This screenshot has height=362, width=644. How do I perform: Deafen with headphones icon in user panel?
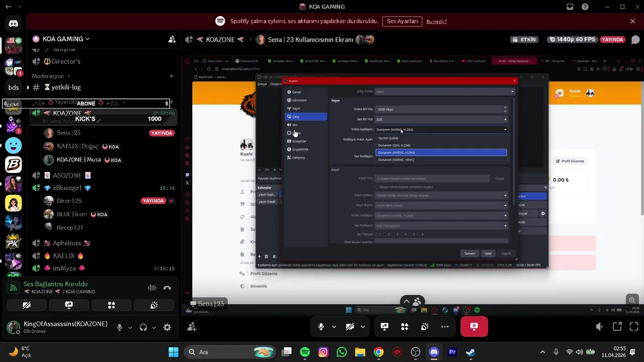coord(143,327)
